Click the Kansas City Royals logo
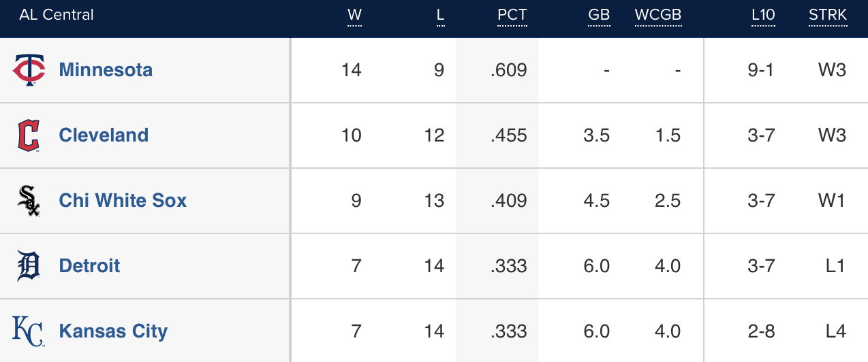This screenshot has height=362, width=868. point(28,331)
